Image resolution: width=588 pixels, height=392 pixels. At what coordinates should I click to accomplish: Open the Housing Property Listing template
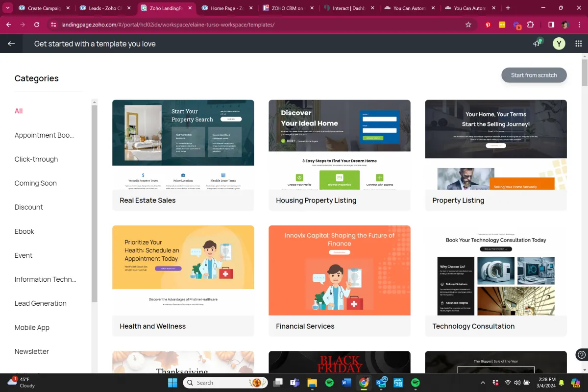[340, 155]
